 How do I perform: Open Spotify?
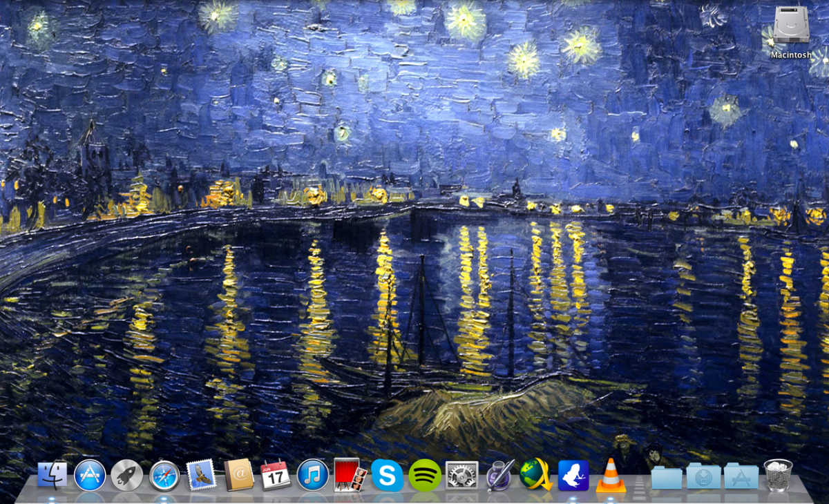[x=425, y=475]
